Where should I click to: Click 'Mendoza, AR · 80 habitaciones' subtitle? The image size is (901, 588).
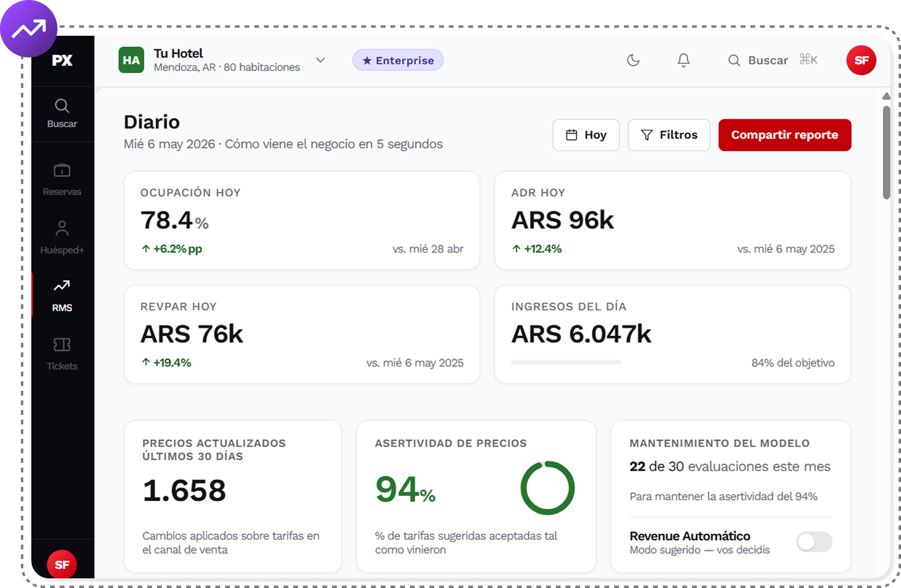click(227, 67)
